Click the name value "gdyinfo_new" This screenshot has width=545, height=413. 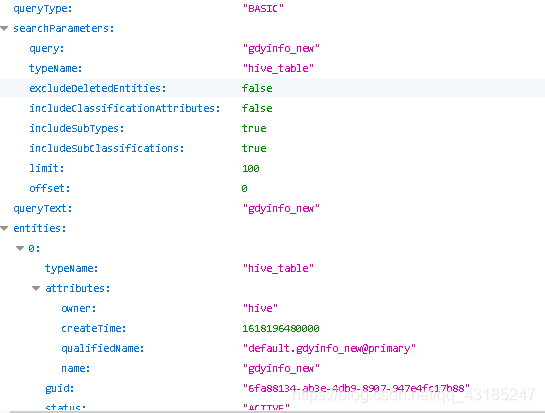point(281,369)
